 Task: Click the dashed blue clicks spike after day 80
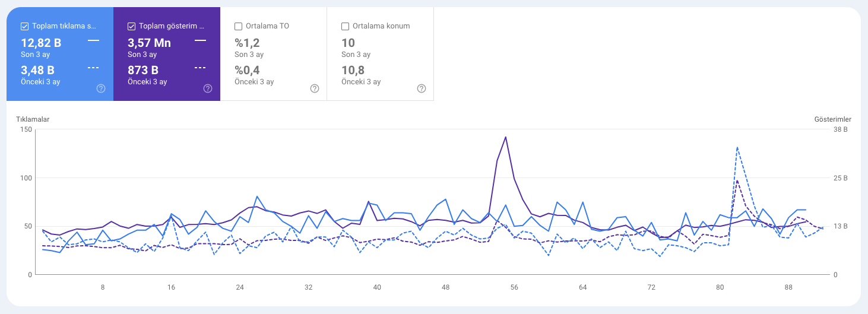click(x=737, y=147)
